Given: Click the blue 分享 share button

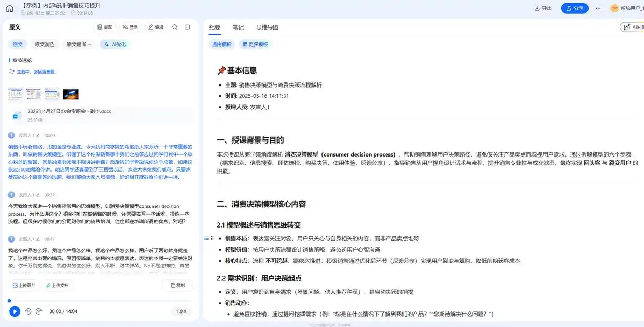Looking at the screenshot, I should (575, 8).
